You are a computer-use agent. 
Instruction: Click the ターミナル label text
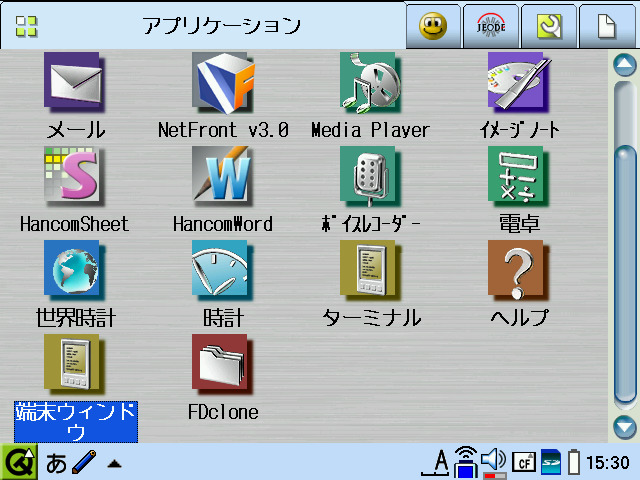(371, 318)
